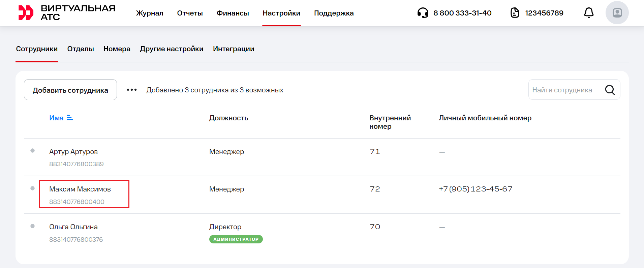
Task: Click the account document icon
Action: pyautogui.click(x=515, y=13)
